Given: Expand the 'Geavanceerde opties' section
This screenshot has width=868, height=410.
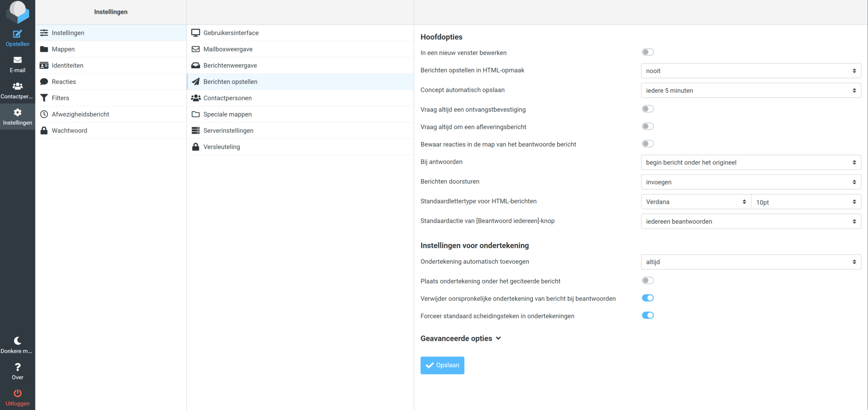Looking at the screenshot, I should tap(461, 338).
